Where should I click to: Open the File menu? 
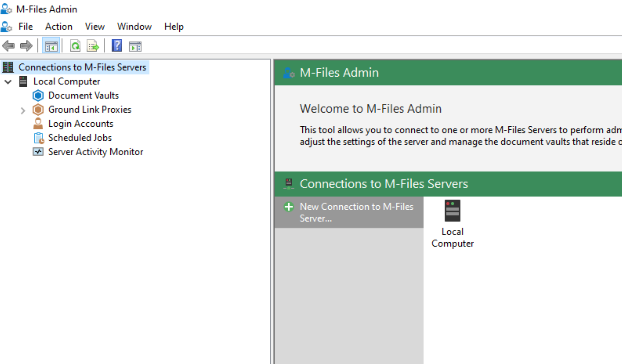26,27
